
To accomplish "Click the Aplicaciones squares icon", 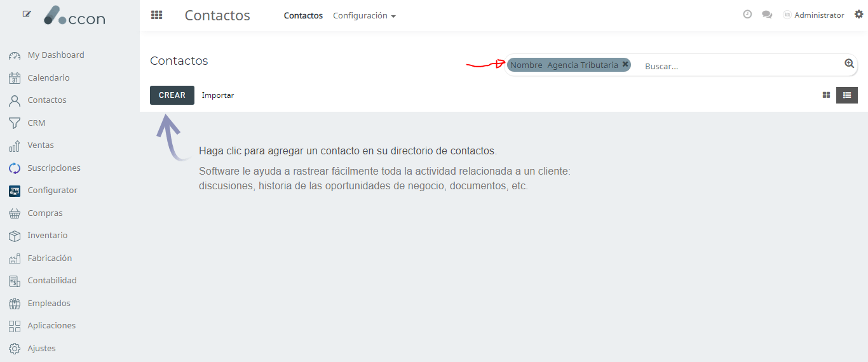I will pyautogui.click(x=15, y=326).
